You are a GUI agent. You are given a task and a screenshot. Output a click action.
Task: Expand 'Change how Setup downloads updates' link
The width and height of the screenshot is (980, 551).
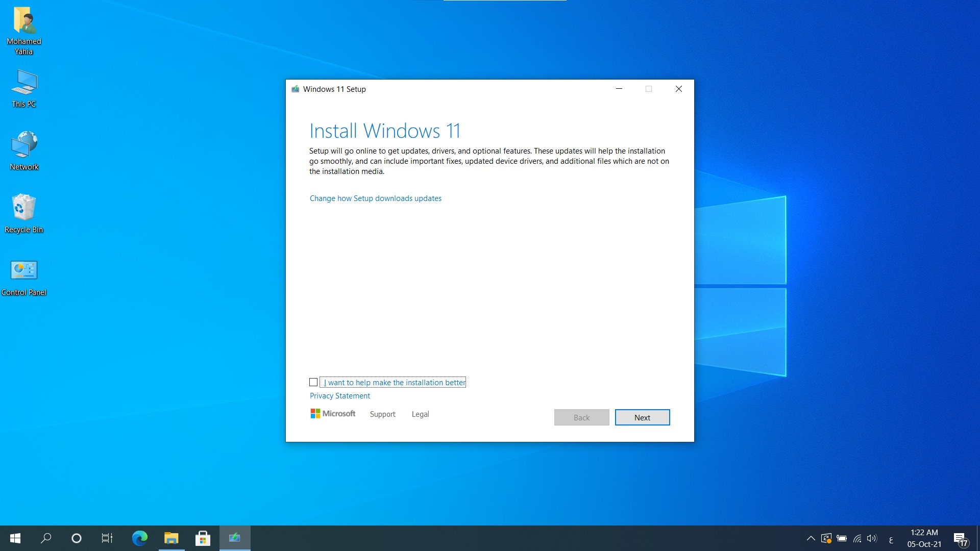375,198
